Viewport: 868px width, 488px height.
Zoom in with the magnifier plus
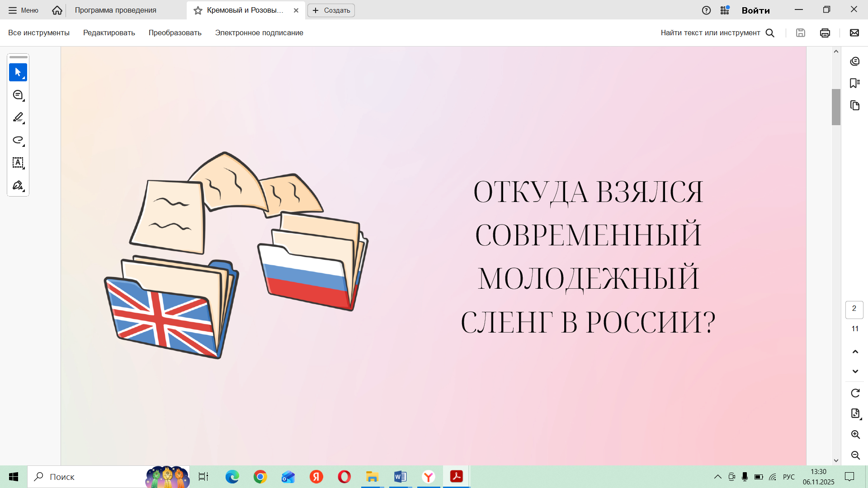(855, 434)
